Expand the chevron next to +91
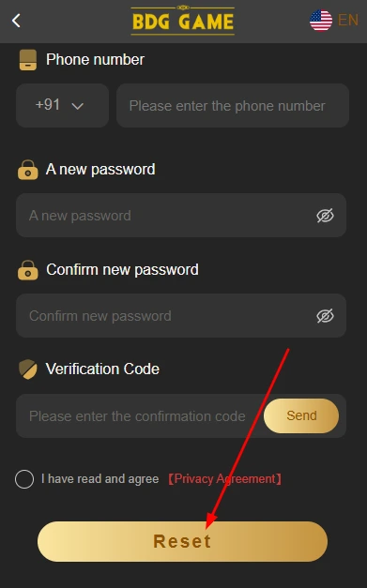 [78, 107]
